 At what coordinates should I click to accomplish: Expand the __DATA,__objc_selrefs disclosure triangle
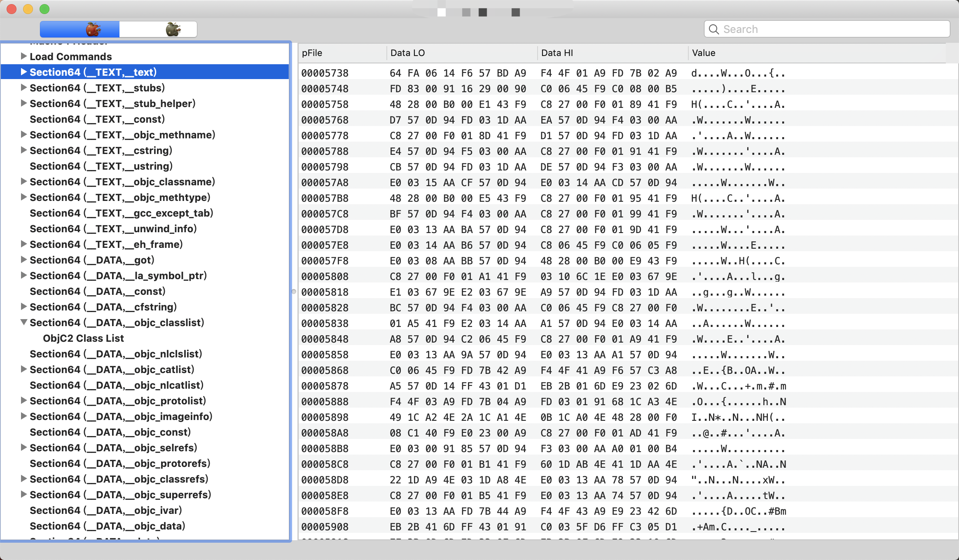pos(24,447)
